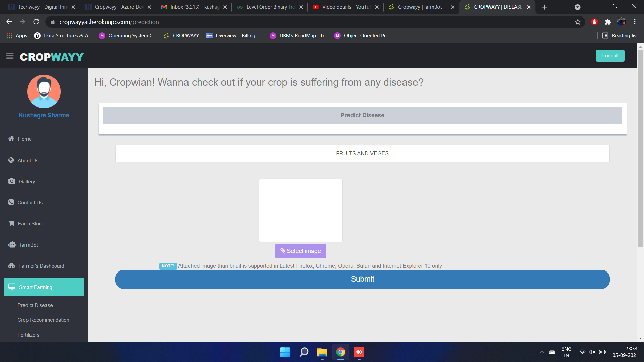The image size is (644, 362).
Task: Select Crop Recommendation submenu item
Action: (x=43, y=320)
